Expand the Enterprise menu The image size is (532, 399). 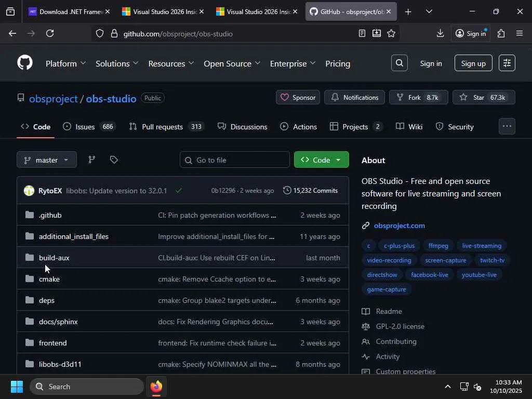click(x=293, y=63)
